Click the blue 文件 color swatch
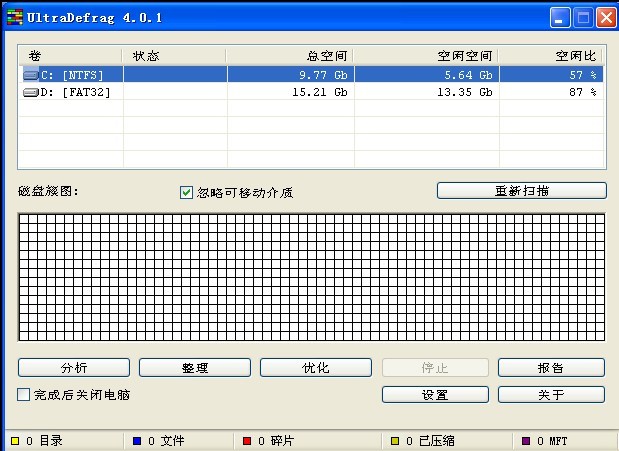The width and height of the screenshot is (619, 451). pyautogui.click(x=136, y=440)
